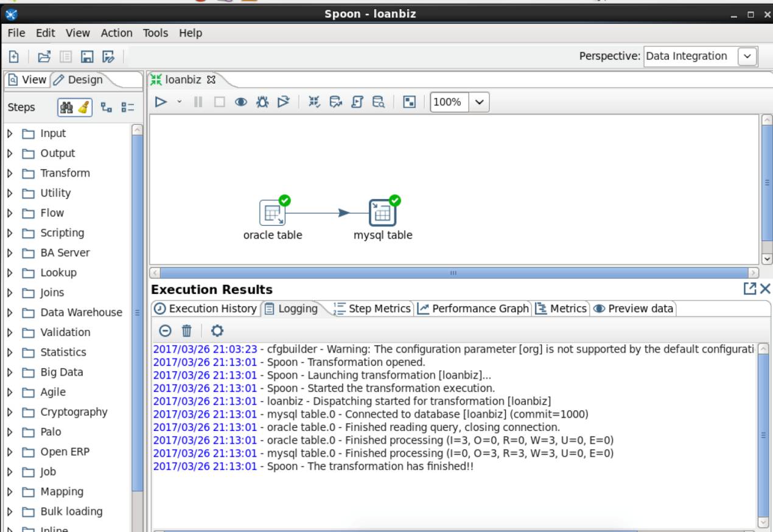Open the Performance Graph tab
The height and width of the screenshot is (532, 773).
point(474,309)
